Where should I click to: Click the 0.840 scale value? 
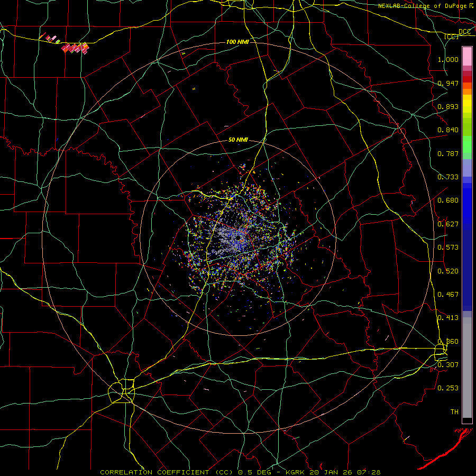point(448,130)
